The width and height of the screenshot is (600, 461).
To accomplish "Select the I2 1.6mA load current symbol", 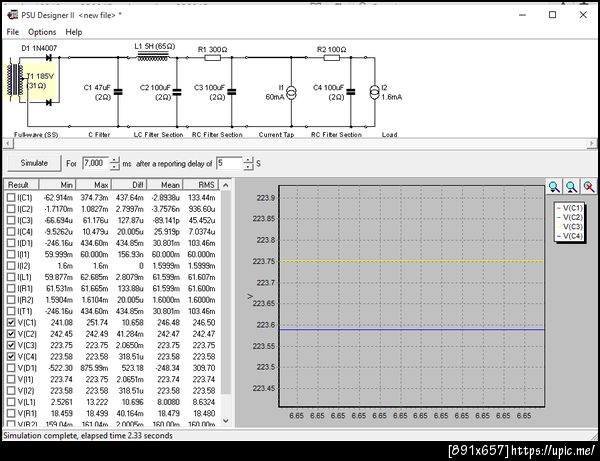I will [374, 92].
